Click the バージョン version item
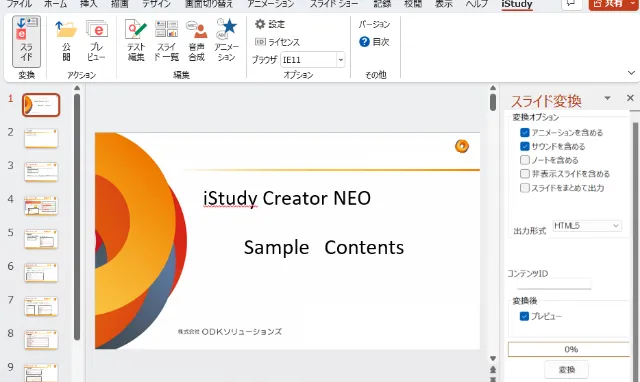 point(374,24)
